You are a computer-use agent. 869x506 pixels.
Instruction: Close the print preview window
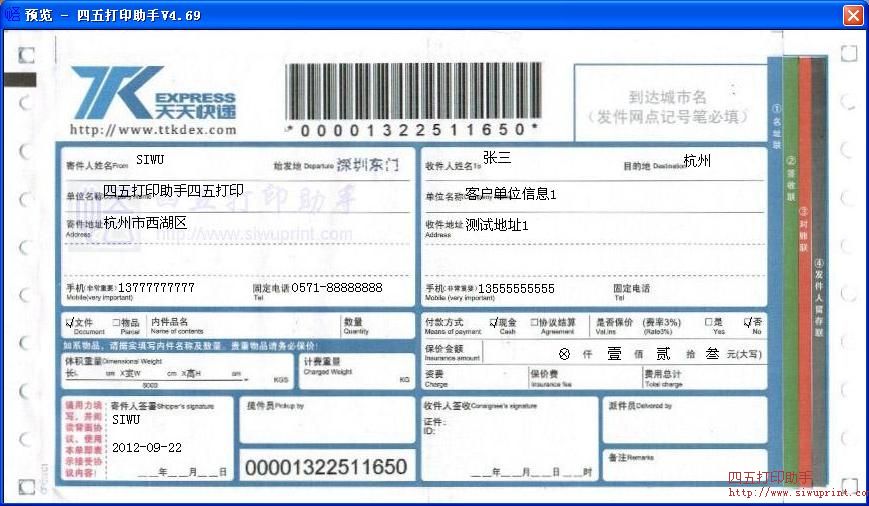tap(852, 15)
